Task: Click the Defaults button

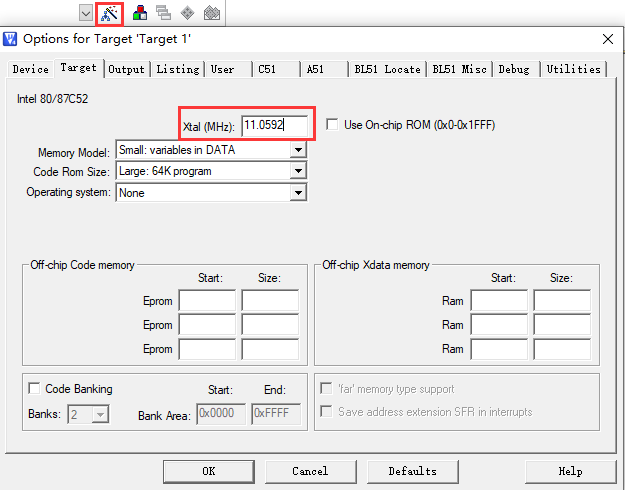Action: pos(412,471)
